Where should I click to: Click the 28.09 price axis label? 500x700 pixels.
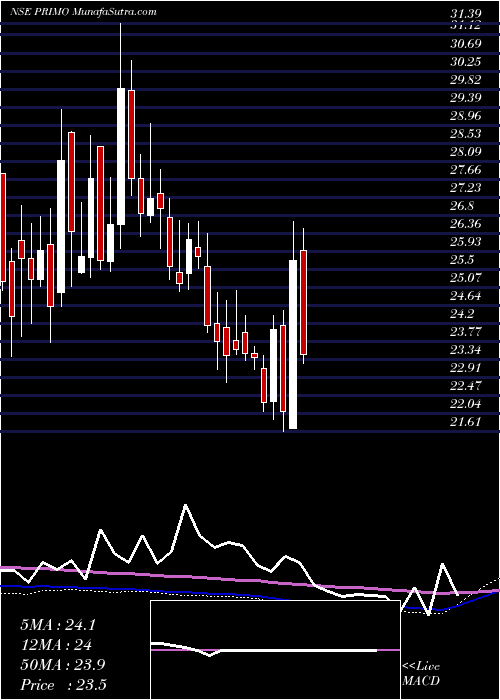pyautogui.click(x=465, y=152)
